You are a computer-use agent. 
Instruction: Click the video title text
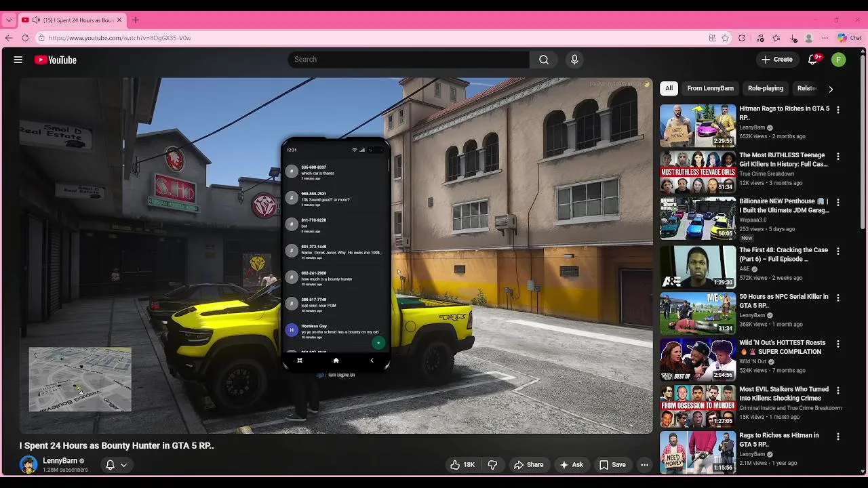[x=117, y=445]
